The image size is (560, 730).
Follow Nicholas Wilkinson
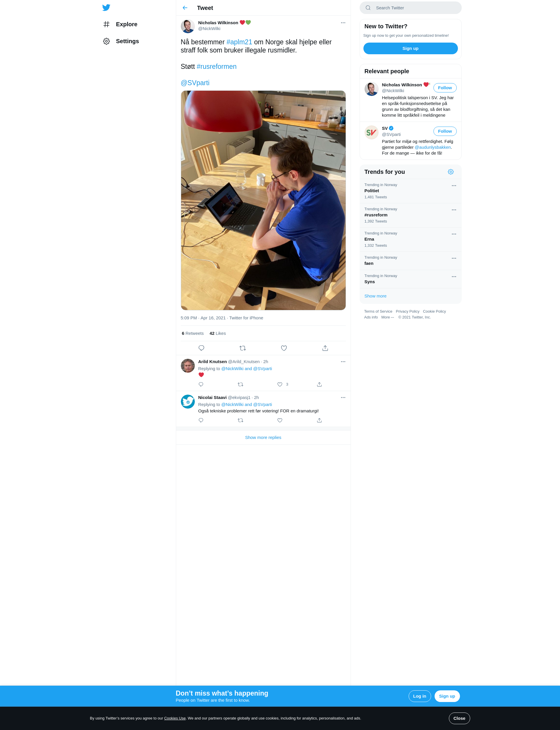(x=445, y=88)
